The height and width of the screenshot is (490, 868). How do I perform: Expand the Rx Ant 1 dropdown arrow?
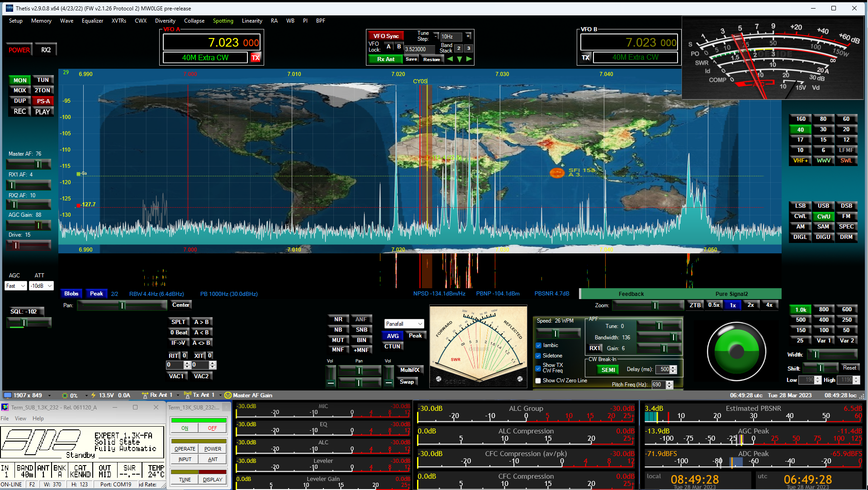[178, 395]
